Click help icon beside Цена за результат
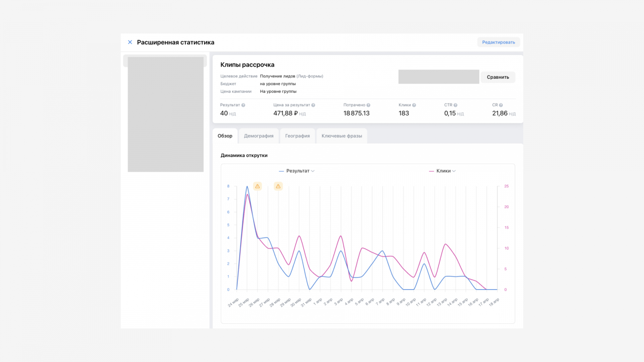 point(313,105)
